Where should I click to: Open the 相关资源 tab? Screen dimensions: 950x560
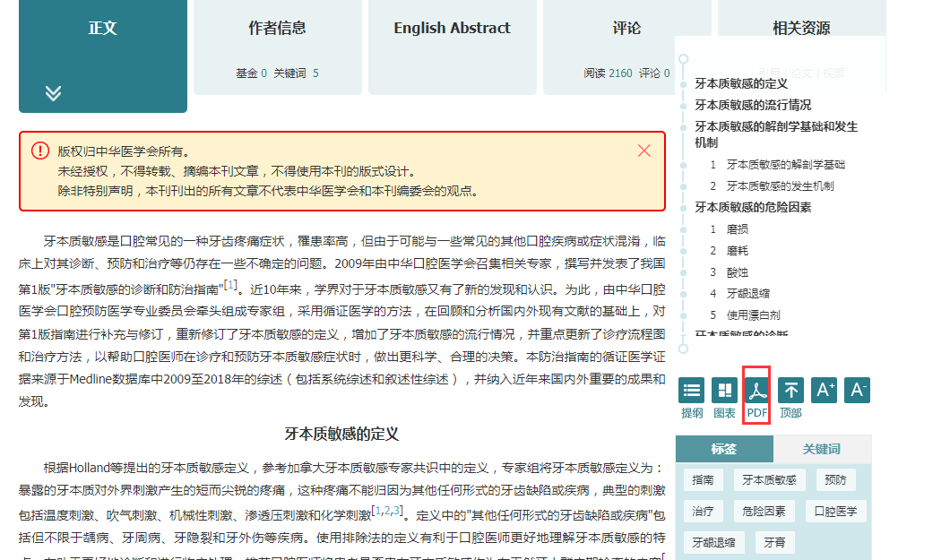coord(801,28)
